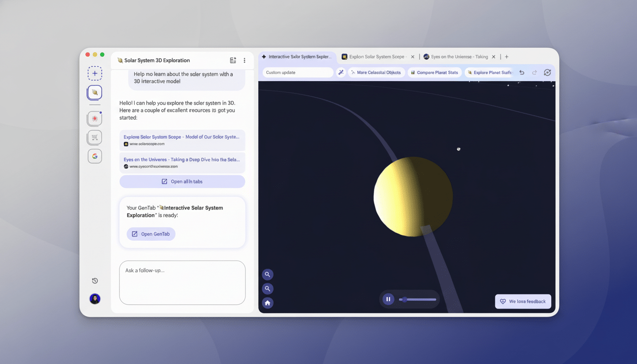Redo the last GenTab change
Viewport: 637px width, 364px height.
point(535,72)
